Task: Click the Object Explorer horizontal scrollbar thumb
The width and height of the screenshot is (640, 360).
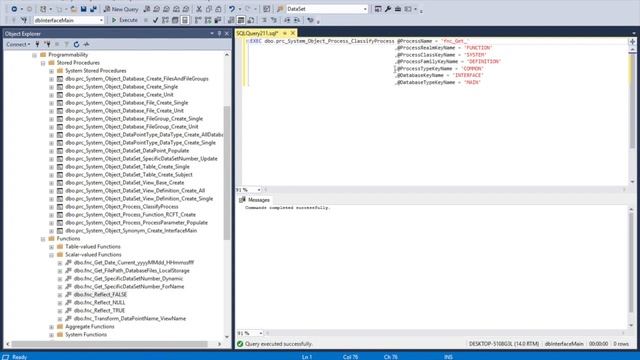Action: tap(109, 344)
